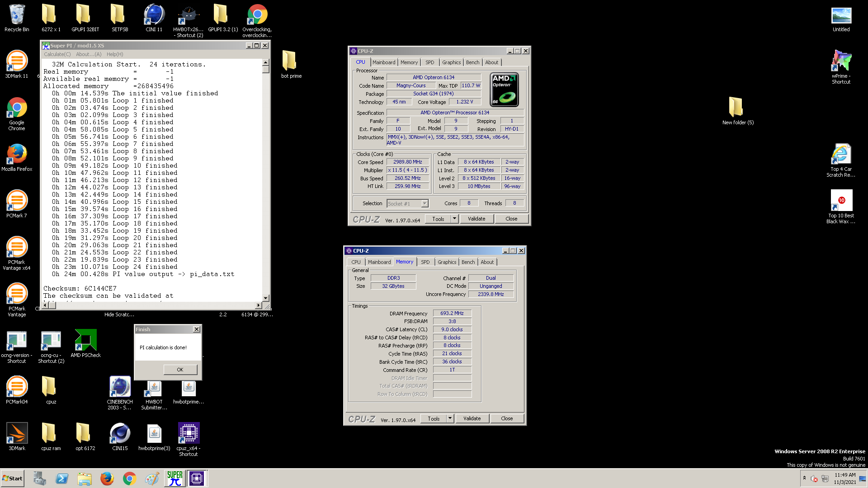Expand the Socket #1 selection dropdown
Image resolution: width=868 pixels, height=488 pixels.
pyautogui.click(x=425, y=204)
